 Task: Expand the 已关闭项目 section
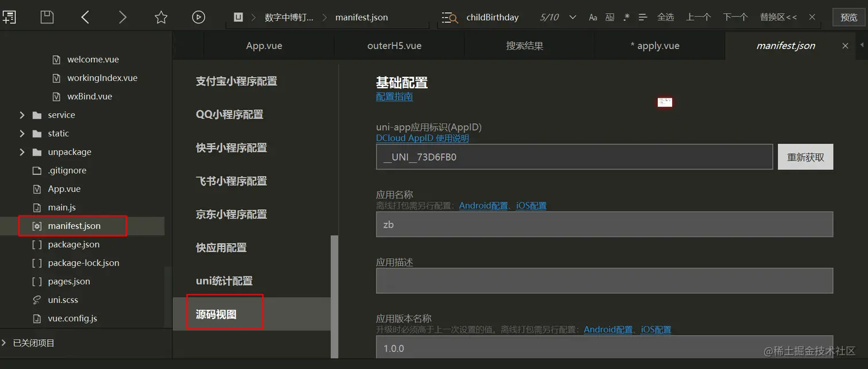click(x=5, y=343)
